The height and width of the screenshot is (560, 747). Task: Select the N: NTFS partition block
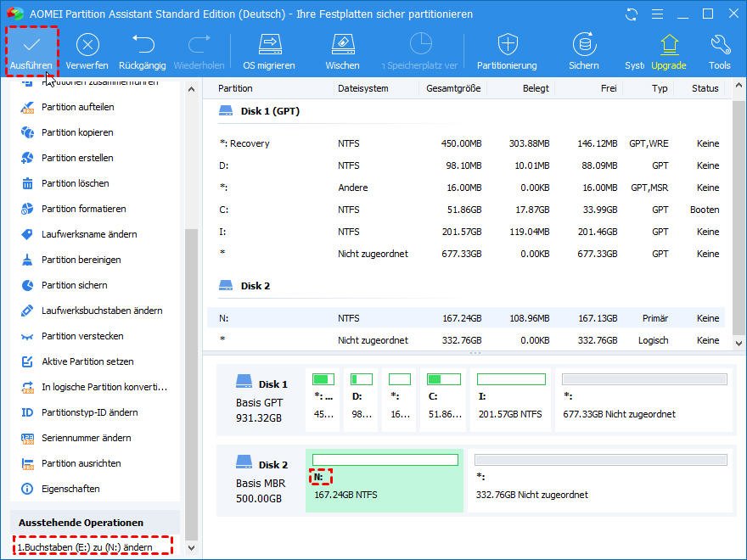[385, 480]
